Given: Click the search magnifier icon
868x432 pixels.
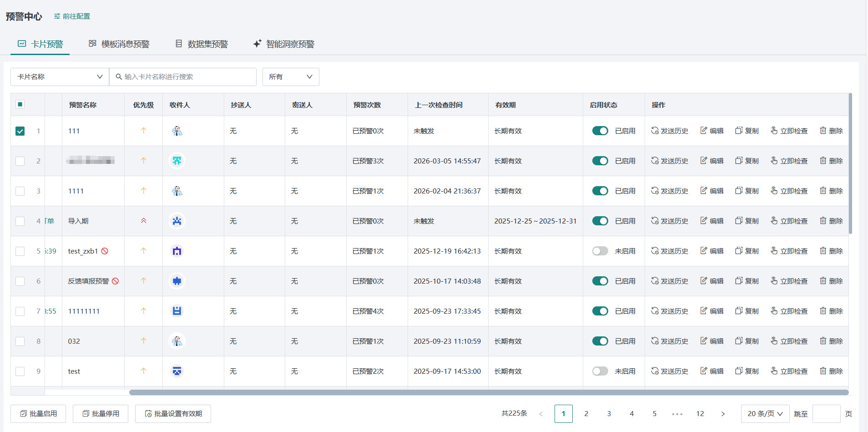Looking at the screenshot, I should pos(119,77).
